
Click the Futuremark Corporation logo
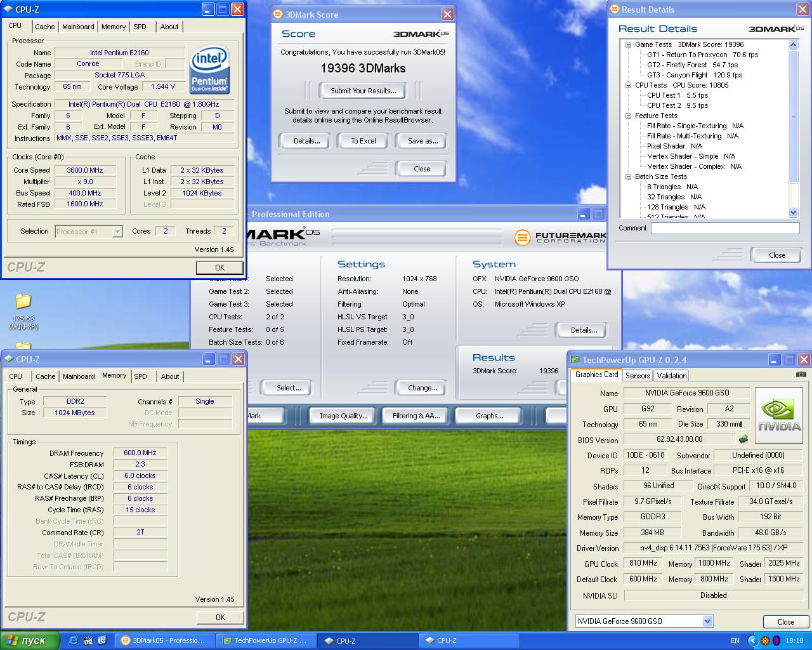560,237
